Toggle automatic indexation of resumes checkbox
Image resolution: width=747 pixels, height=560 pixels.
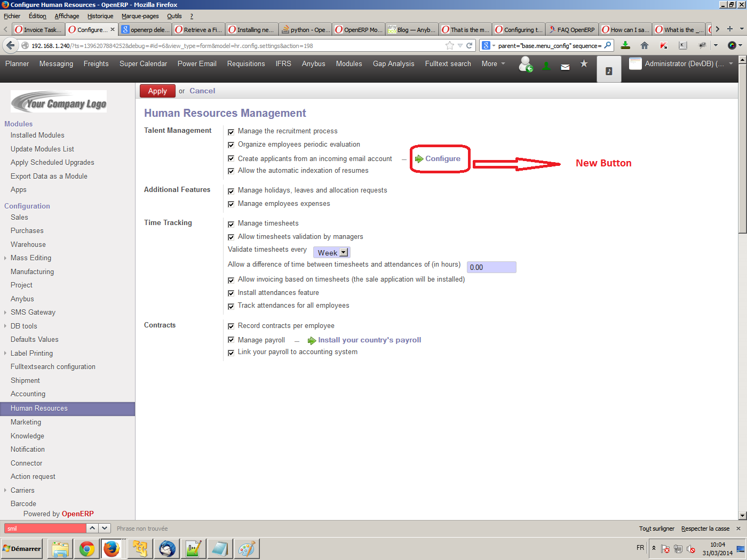231,171
